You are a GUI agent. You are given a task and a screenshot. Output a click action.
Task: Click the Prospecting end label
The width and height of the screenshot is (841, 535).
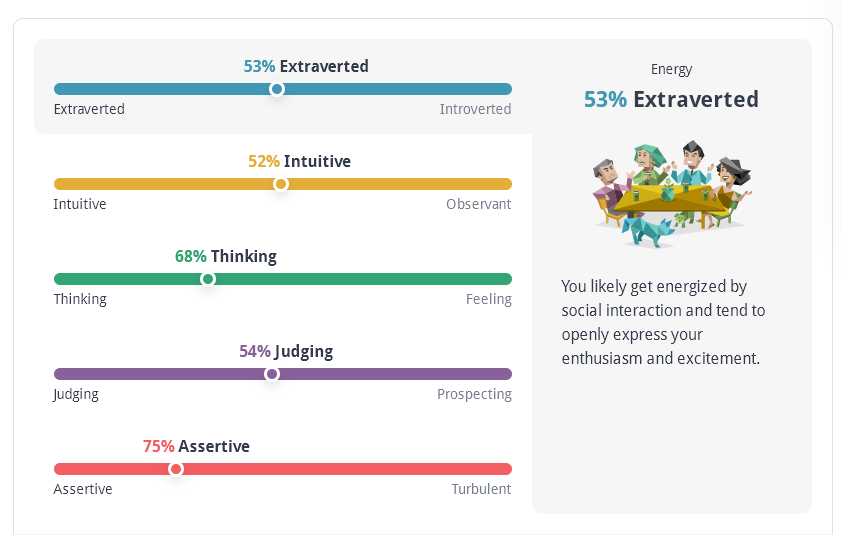coord(474,394)
